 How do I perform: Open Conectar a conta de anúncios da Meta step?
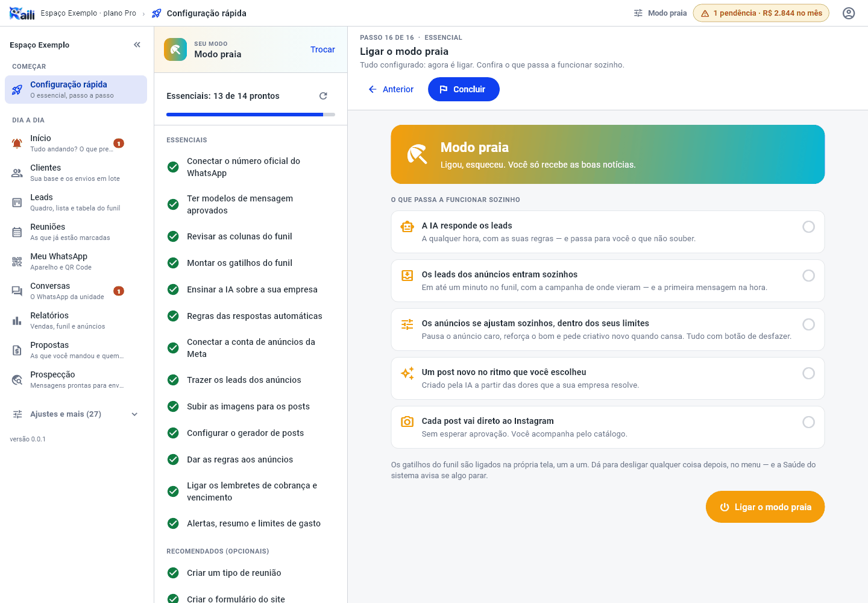(x=251, y=348)
